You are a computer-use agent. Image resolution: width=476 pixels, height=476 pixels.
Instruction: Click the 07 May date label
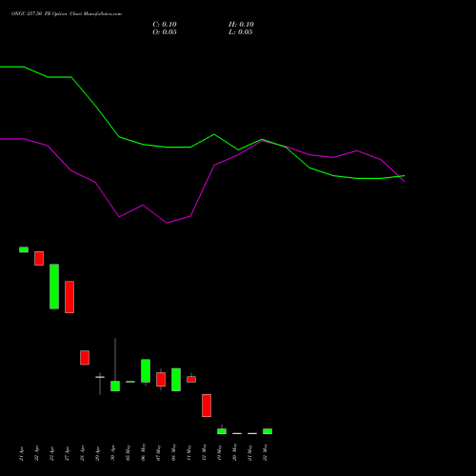pos(159,452)
